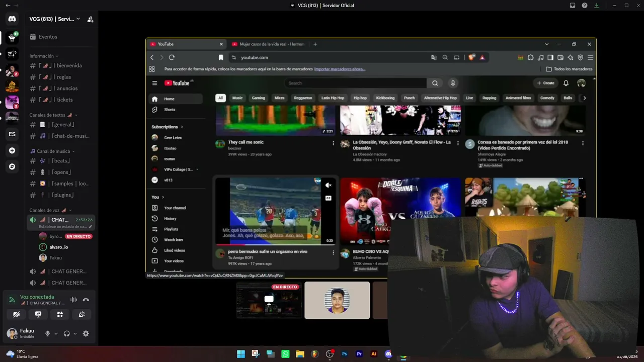Open YouTube notifications bell
Image resolution: width=644 pixels, height=362 pixels.
(566, 83)
